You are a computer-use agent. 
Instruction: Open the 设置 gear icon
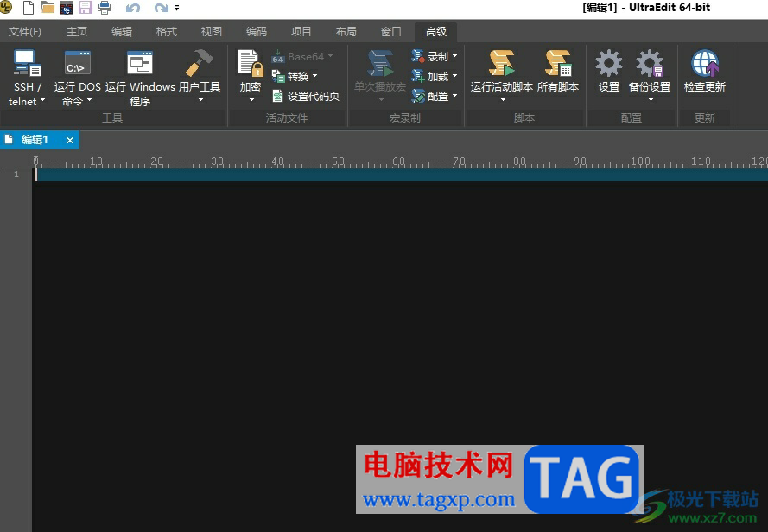609,63
